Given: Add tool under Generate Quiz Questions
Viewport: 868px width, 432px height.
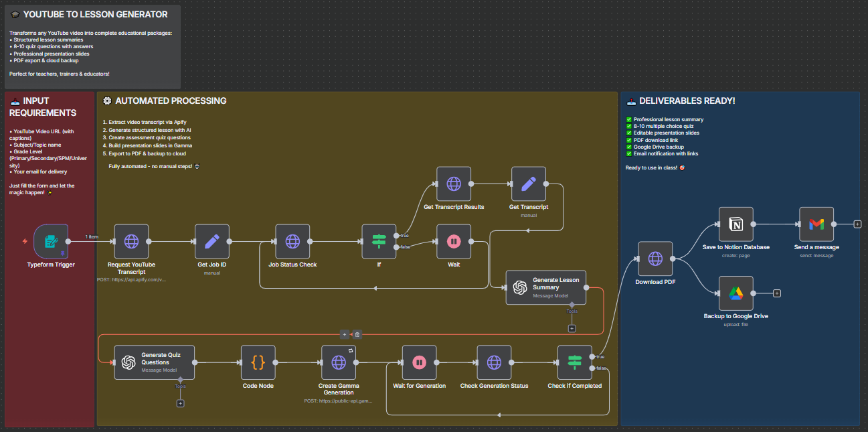Looking at the screenshot, I should pyautogui.click(x=180, y=403).
